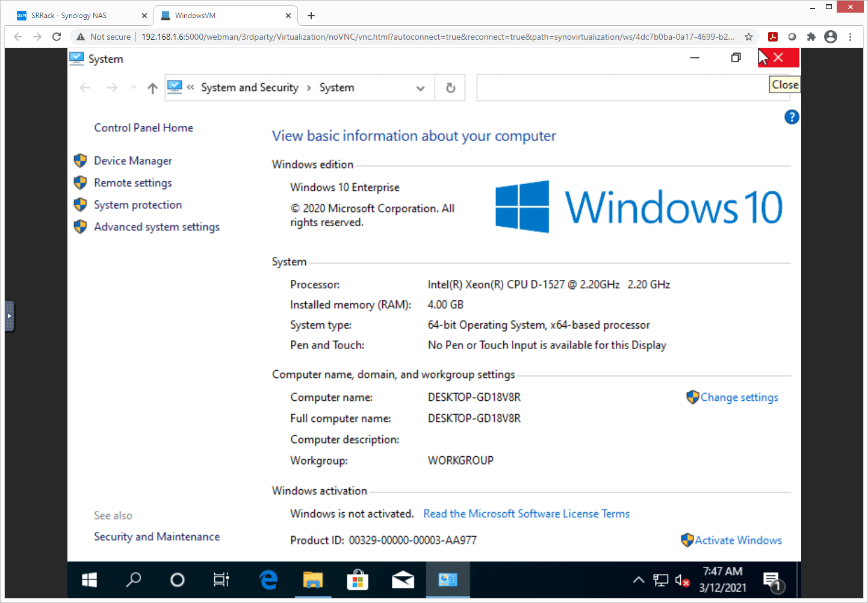Click Activate Windows link
The width and height of the screenshot is (868, 603).
tap(739, 540)
